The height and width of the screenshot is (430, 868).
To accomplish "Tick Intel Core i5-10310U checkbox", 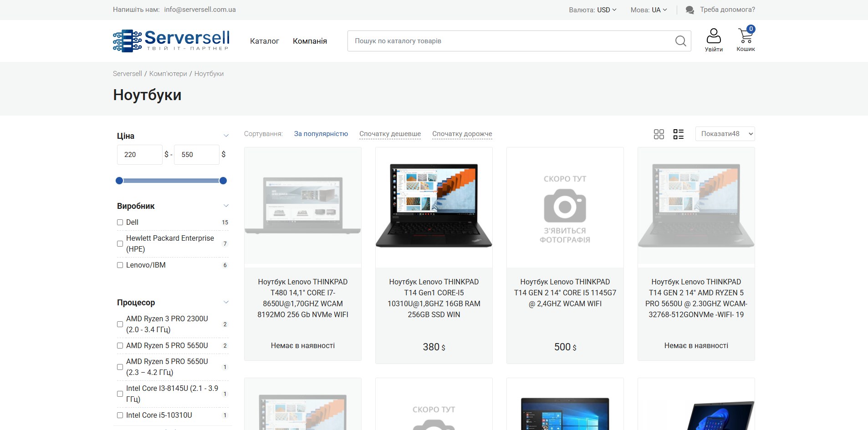I will tap(120, 415).
